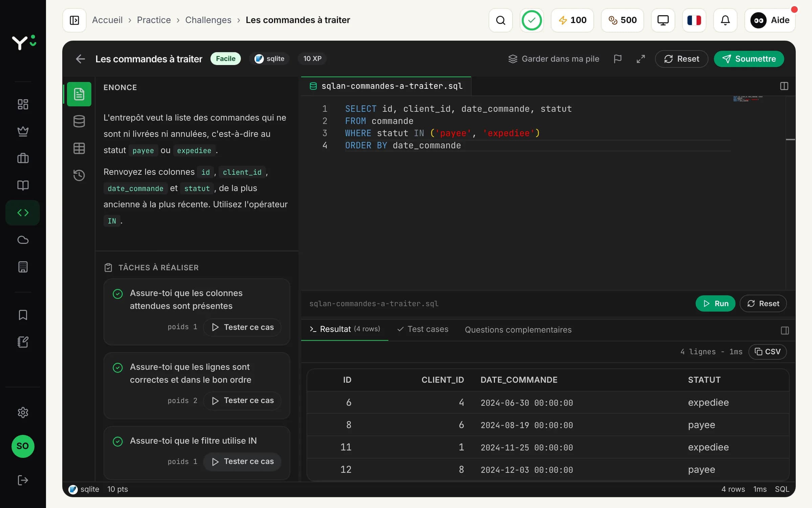
Task: Test the colonnes attendues case
Action: point(242,327)
